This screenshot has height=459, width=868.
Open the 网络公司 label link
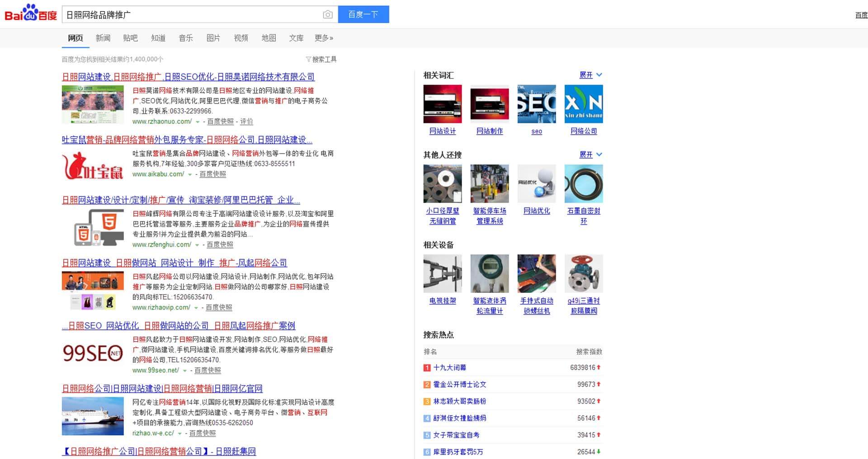pos(584,131)
